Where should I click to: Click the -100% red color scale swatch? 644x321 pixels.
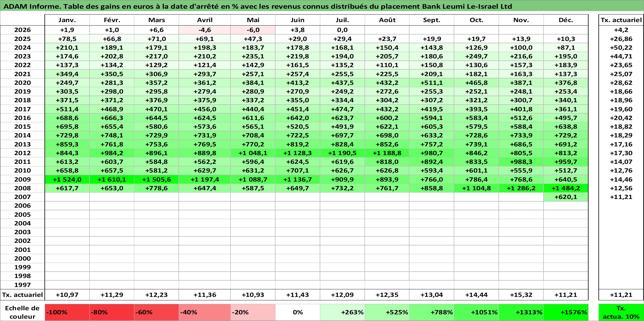click(67, 312)
